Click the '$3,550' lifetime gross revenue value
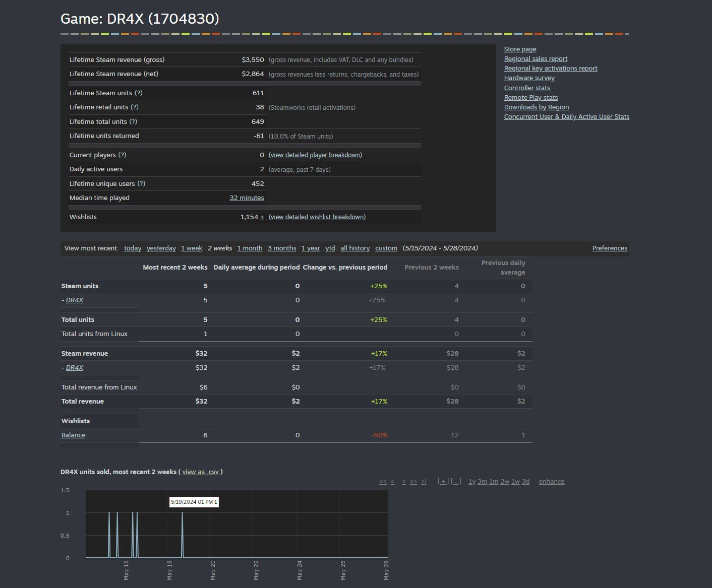 [x=253, y=59]
